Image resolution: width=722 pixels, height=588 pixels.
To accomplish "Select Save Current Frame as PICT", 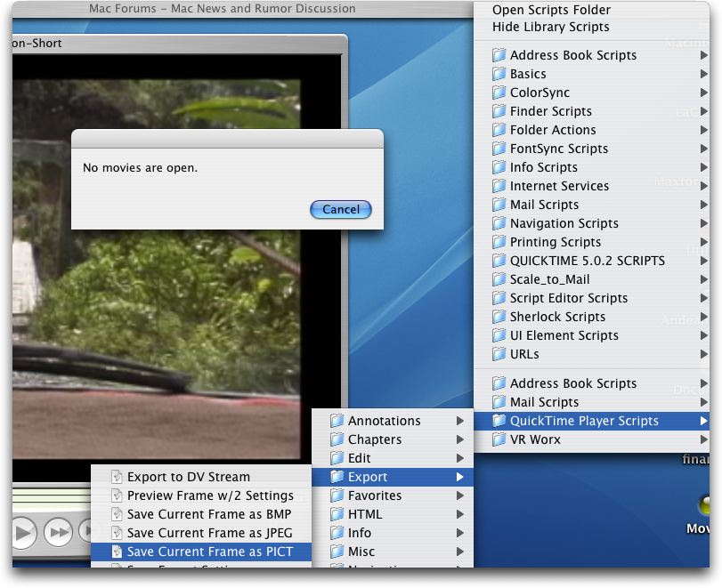I will click(x=201, y=552).
